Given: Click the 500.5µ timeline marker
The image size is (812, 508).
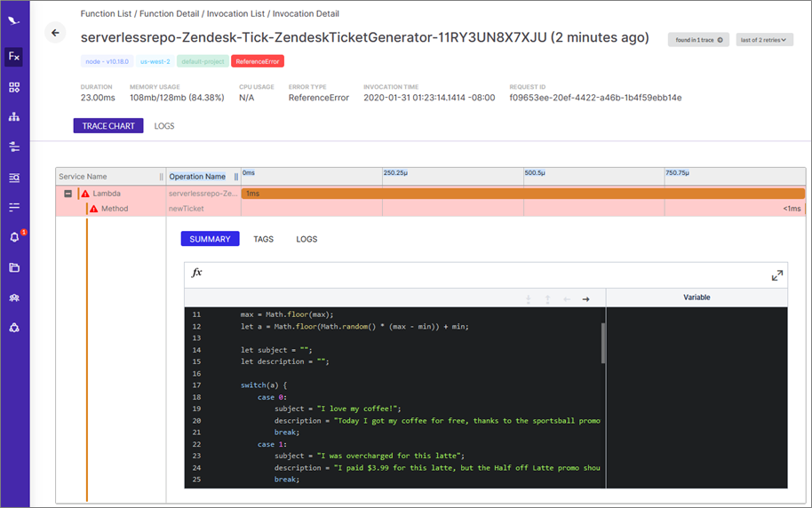Looking at the screenshot, I should 535,173.
